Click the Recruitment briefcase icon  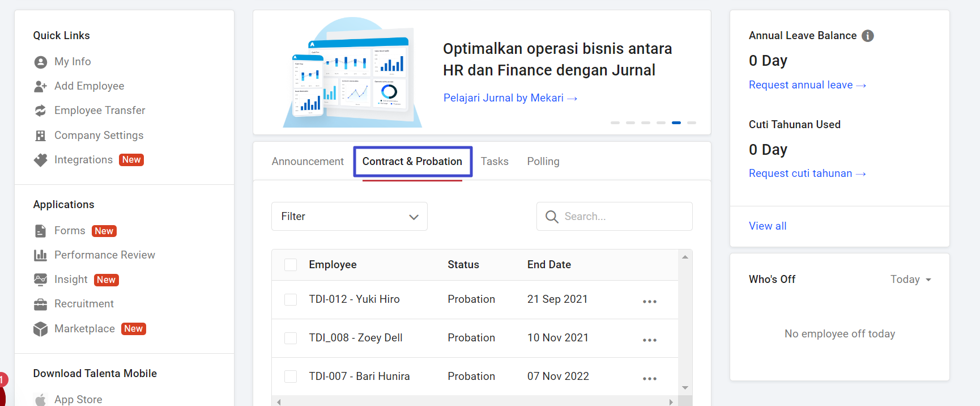(x=40, y=304)
